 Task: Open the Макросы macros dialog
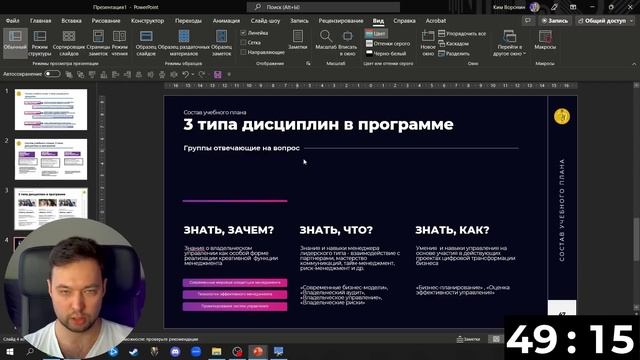(x=545, y=40)
